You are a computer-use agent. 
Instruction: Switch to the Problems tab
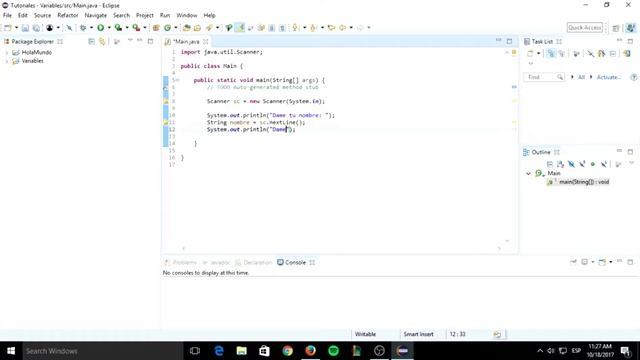coord(180,262)
